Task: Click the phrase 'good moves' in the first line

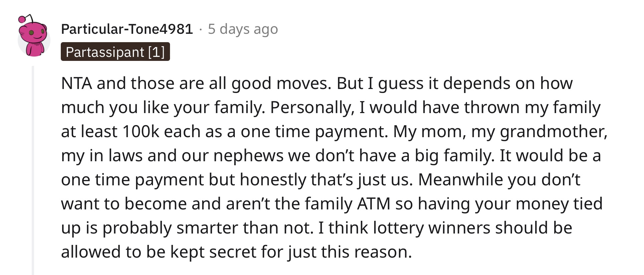Action: point(281,83)
